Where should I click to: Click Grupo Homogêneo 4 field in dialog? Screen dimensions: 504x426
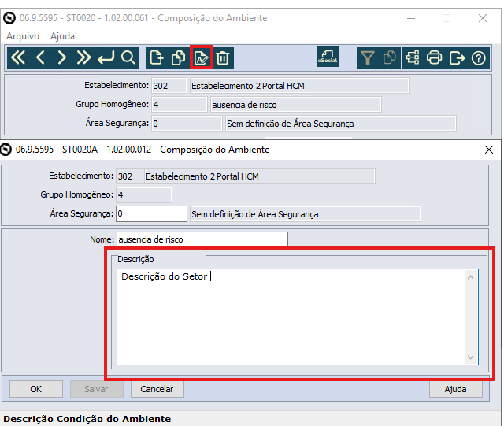coord(143,195)
